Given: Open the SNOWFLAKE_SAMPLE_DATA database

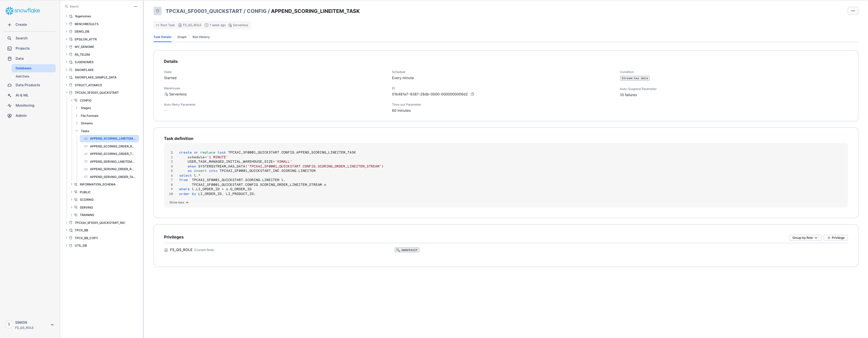Looking at the screenshot, I should coord(95,77).
